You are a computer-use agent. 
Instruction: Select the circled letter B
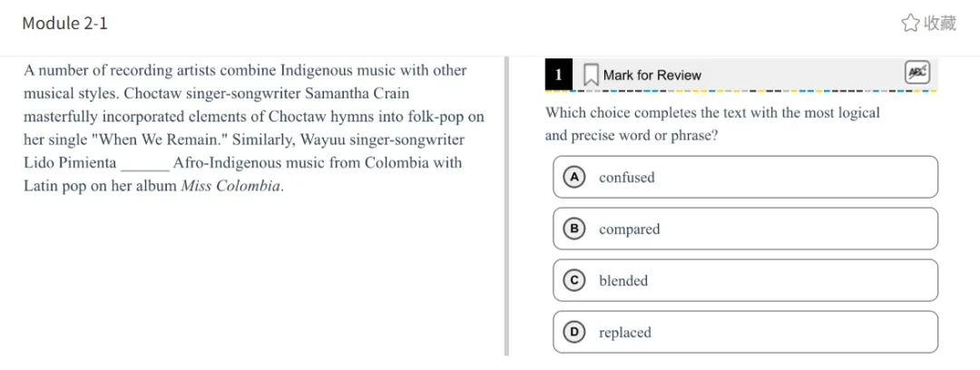tap(573, 229)
